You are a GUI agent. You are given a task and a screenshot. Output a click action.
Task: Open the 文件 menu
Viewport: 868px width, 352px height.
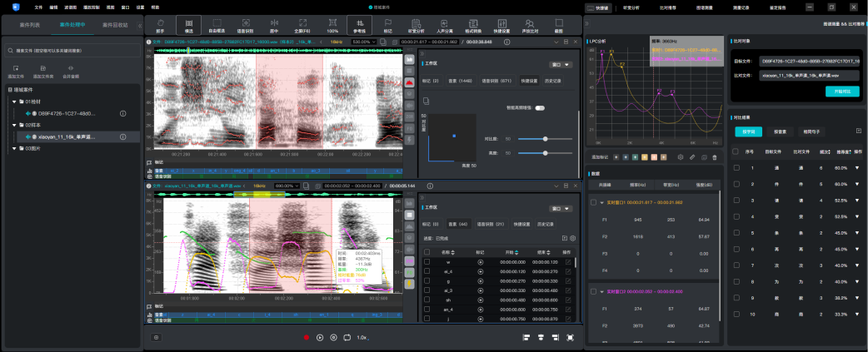(x=37, y=6)
